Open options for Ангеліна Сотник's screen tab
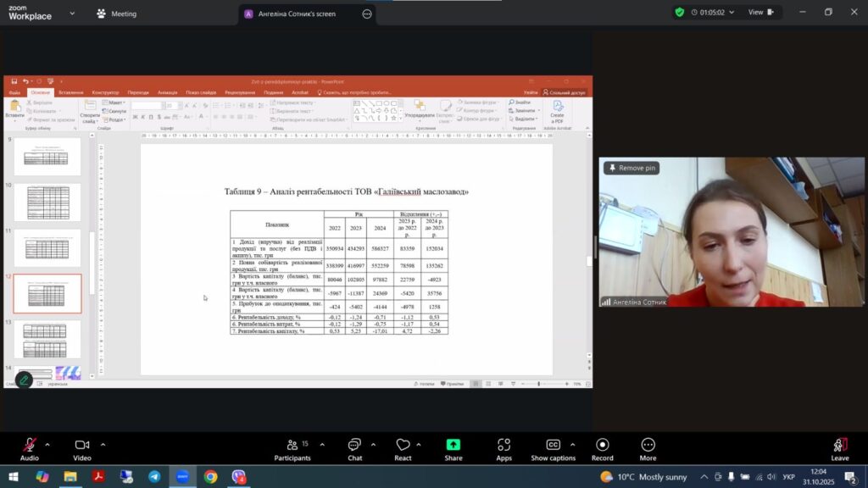The height and width of the screenshot is (488, 868). pos(366,14)
